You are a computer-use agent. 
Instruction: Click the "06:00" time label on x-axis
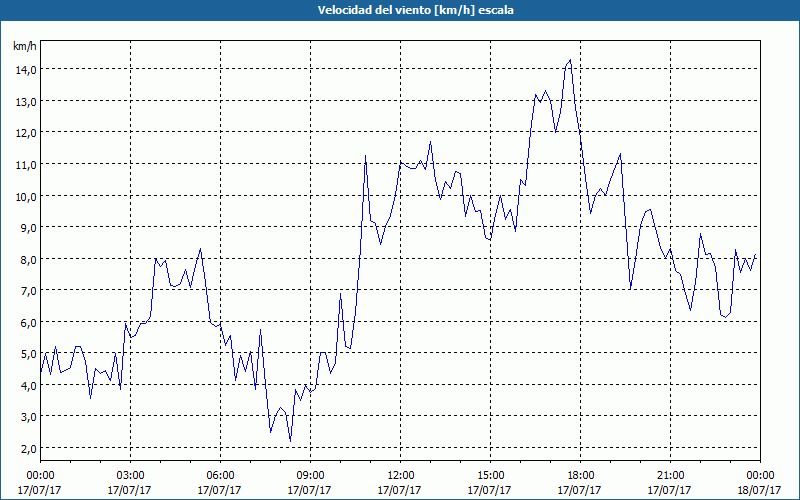(x=220, y=476)
